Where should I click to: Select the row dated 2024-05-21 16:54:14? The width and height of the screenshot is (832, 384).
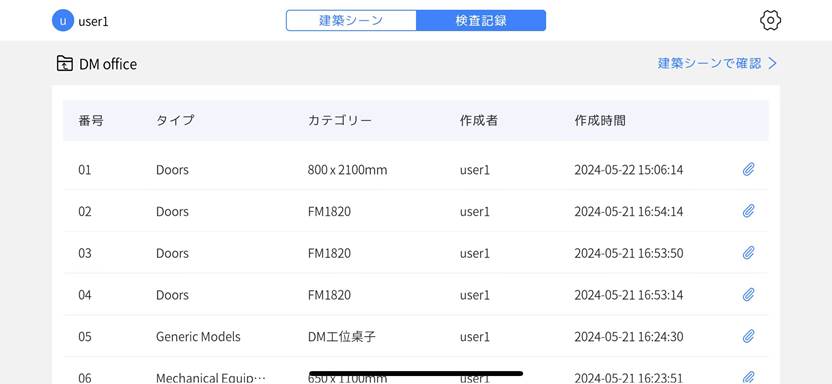[415, 211]
